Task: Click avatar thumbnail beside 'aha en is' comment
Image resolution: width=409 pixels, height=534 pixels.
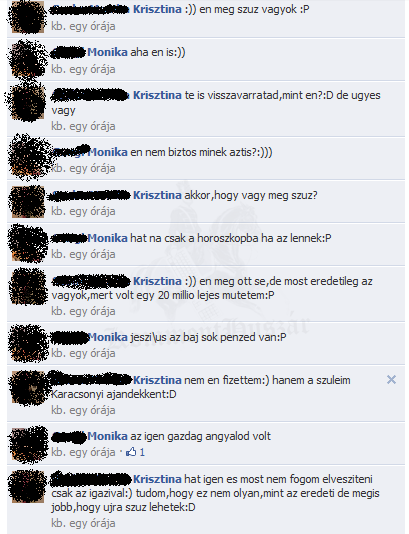Action: click(x=28, y=60)
